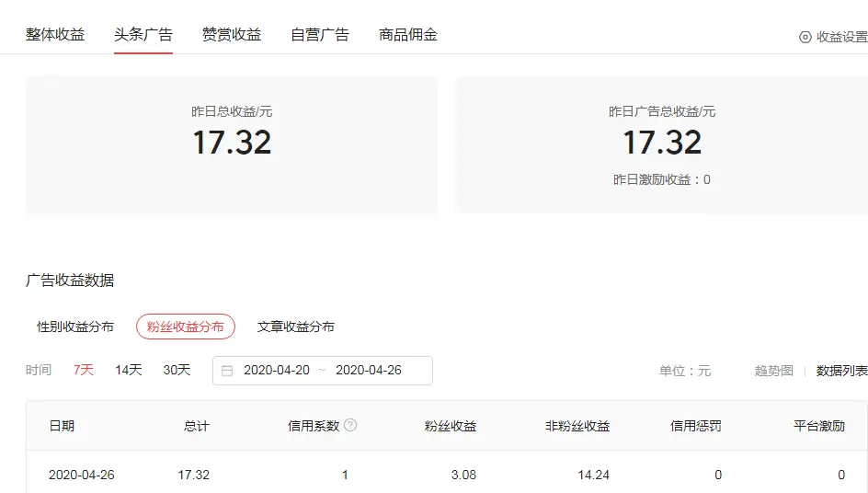This screenshot has width=868, height=493.
Task: Click the 收益设置 gear icon
Action: (x=805, y=37)
